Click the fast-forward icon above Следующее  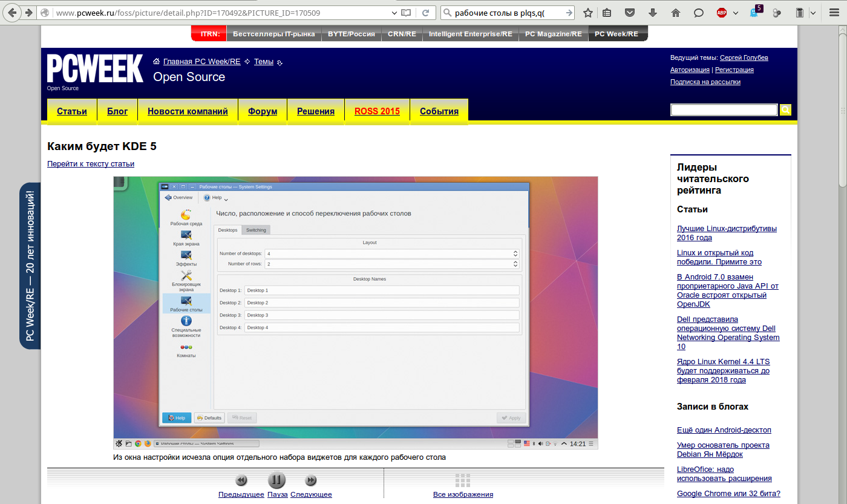coord(311,480)
